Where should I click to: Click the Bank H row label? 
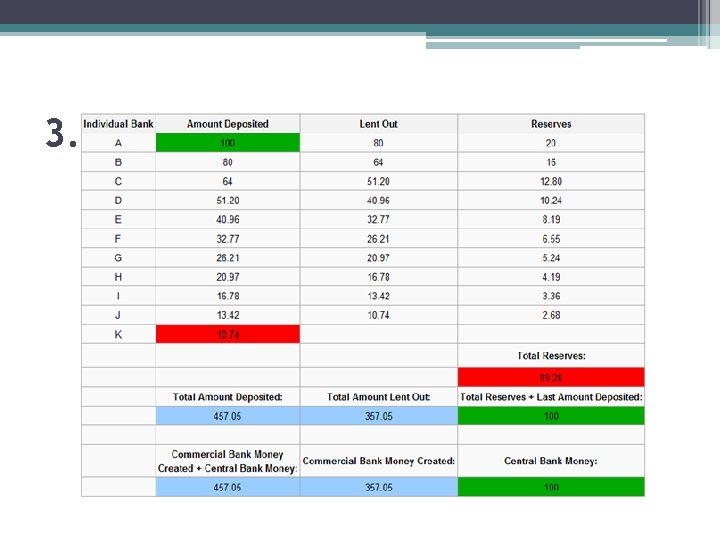tap(118, 277)
